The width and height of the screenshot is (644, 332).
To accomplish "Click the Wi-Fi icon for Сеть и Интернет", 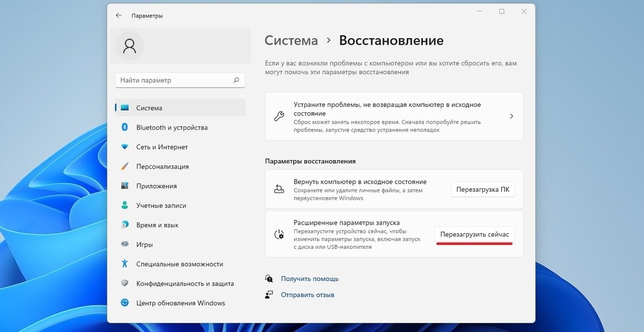I will click(x=125, y=147).
